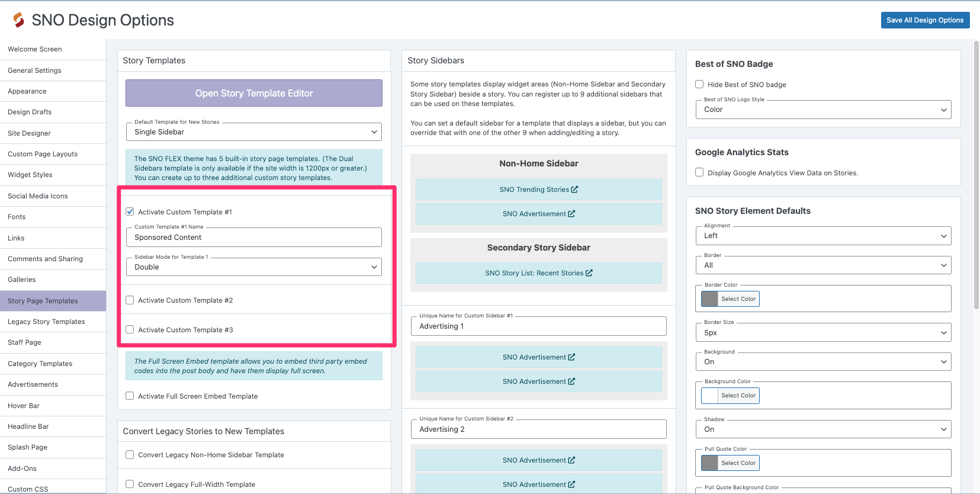Click external link icon on Non-Home Sidebar SNO Advertisement
The height and width of the screenshot is (494, 980).
[x=571, y=214]
